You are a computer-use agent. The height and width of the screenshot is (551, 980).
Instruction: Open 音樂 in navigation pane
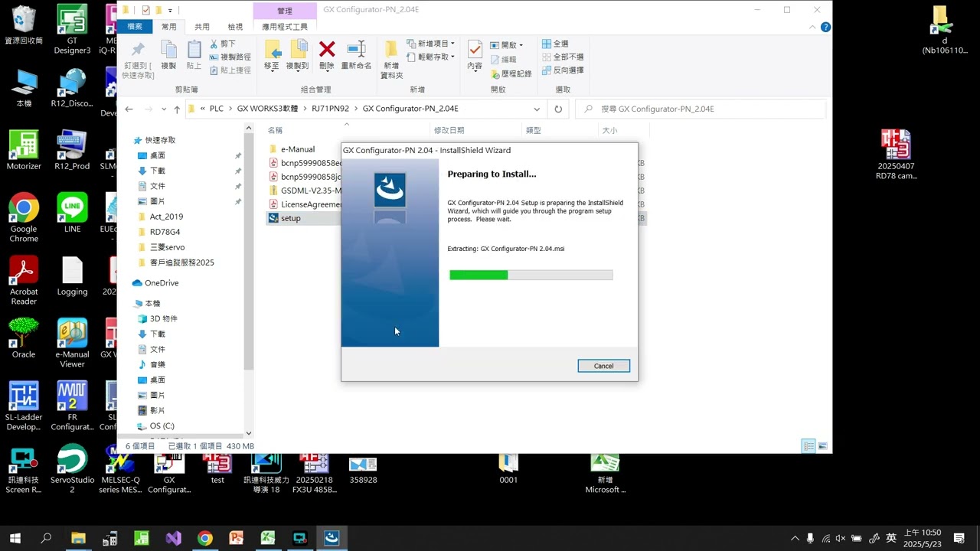tap(158, 364)
